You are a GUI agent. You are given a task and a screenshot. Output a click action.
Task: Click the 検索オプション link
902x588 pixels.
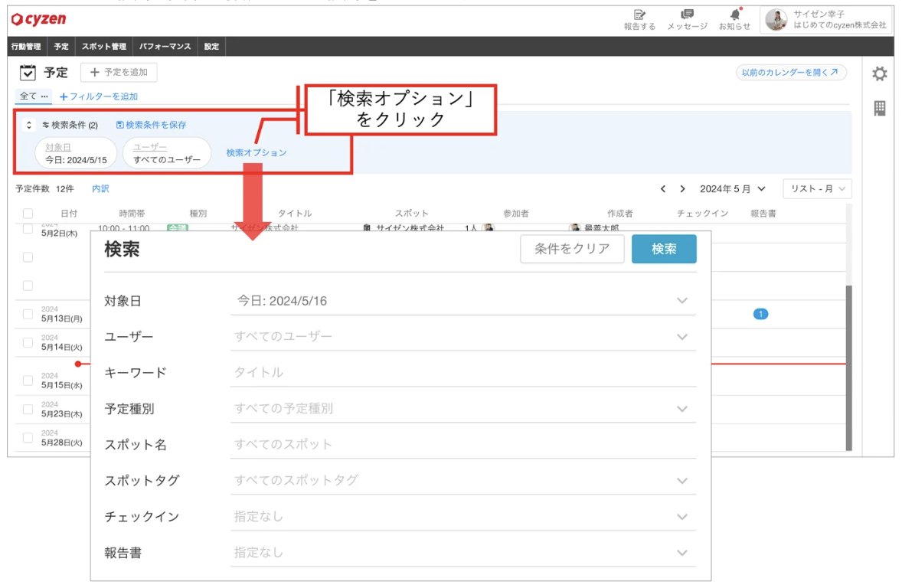click(x=256, y=152)
